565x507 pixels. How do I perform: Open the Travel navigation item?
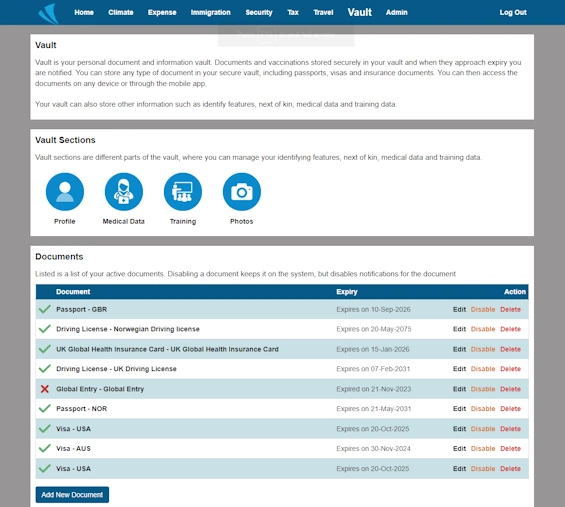click(323, 13)
